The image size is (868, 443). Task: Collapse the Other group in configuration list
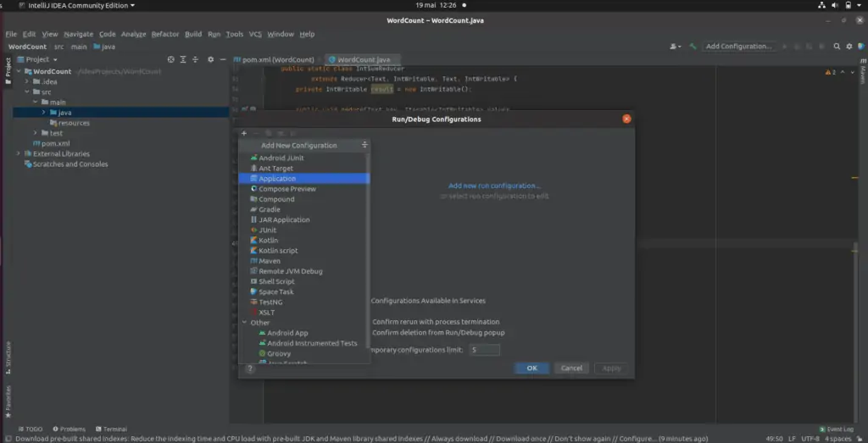tap(245, 323)
